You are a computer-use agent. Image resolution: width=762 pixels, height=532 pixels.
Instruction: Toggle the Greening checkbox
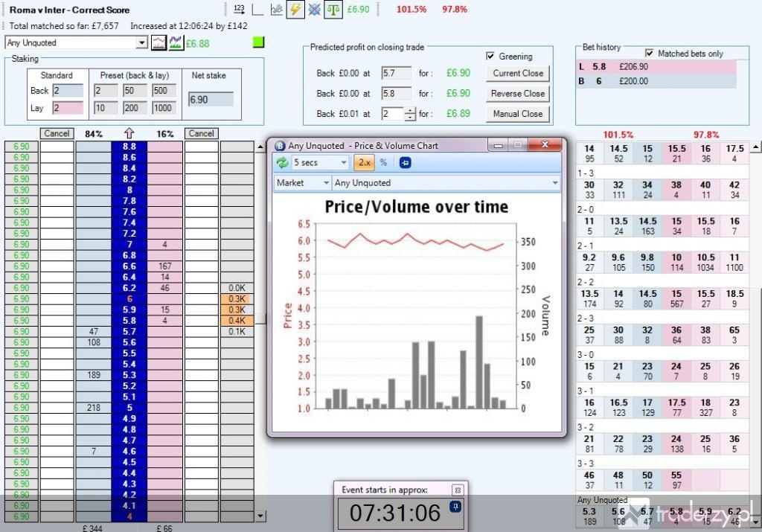pos(490,56)
